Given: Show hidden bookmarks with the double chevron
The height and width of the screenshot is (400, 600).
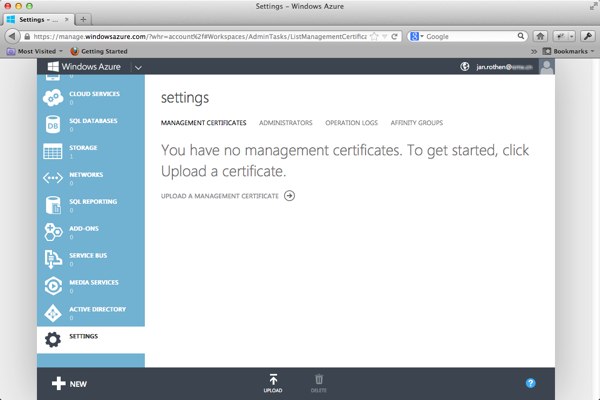Looking at the screenshot, I should (534, 51).
